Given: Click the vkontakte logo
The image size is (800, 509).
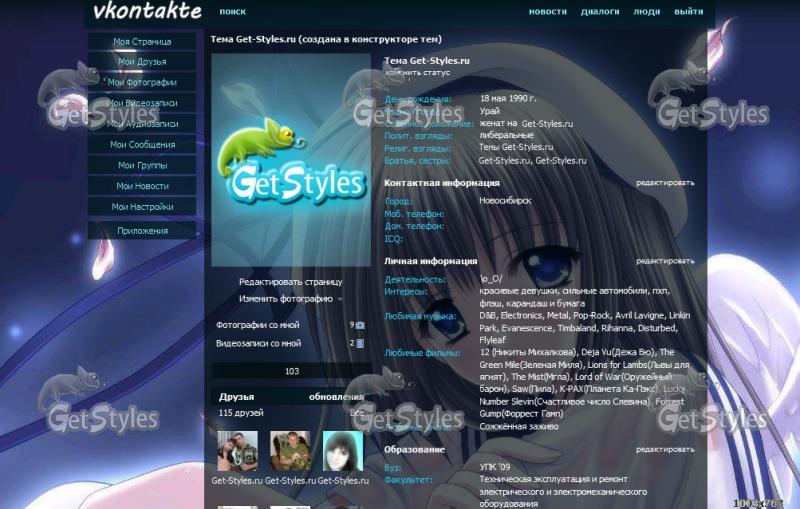Looking at the screenshot, I should point(147,11).
